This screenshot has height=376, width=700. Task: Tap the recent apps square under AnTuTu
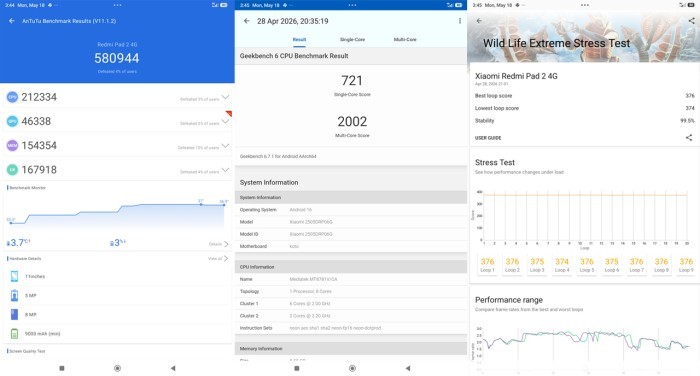(62, 368)
